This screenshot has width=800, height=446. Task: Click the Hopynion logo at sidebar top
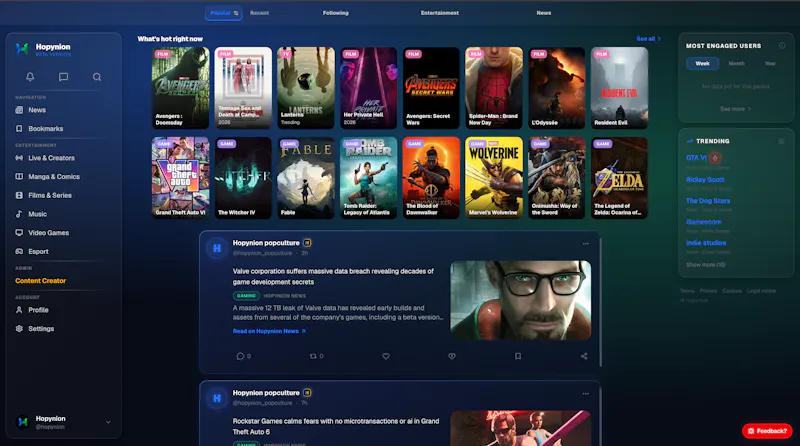click(x=21, y=48)
